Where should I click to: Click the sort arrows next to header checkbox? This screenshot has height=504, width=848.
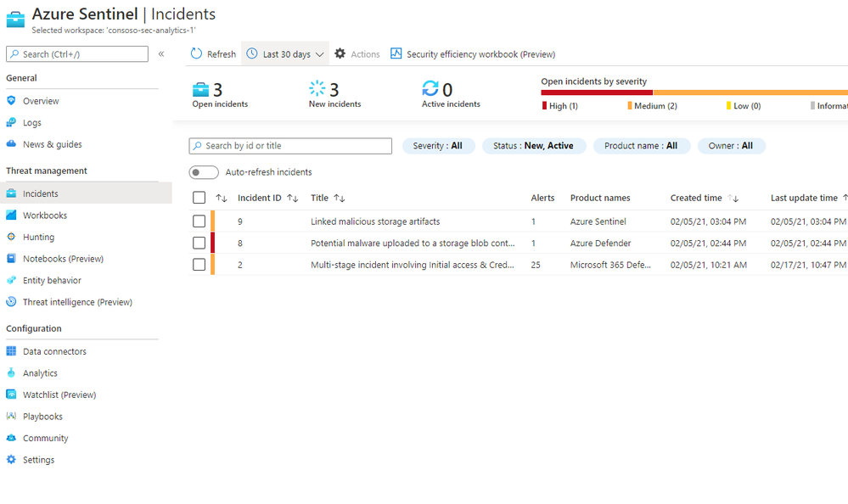pos(222,198)
